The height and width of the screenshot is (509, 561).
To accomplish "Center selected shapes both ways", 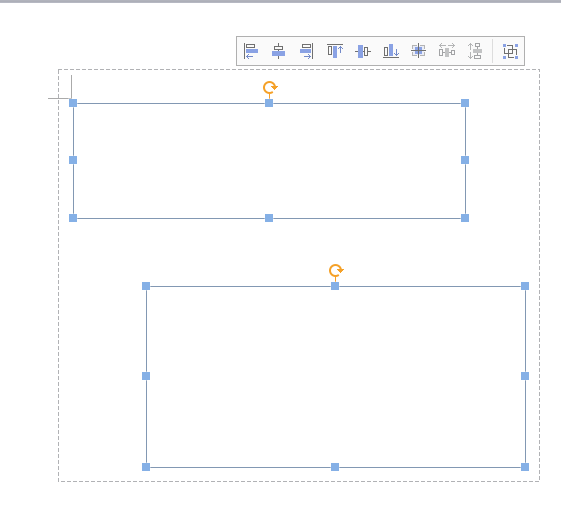I will [x=419, y=51].
